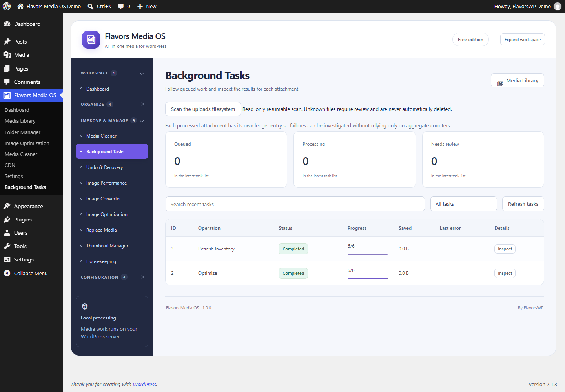This screenshot has height=392, width=565.
Task: Collapse the WORKSPACE section chevron
Action: coord(142,73)
